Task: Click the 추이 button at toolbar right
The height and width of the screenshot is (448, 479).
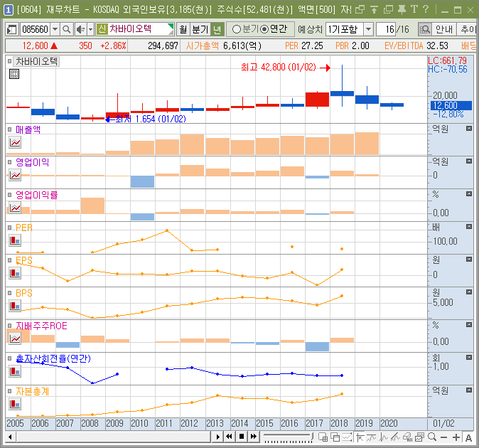Action: click(x=468, y=29)
